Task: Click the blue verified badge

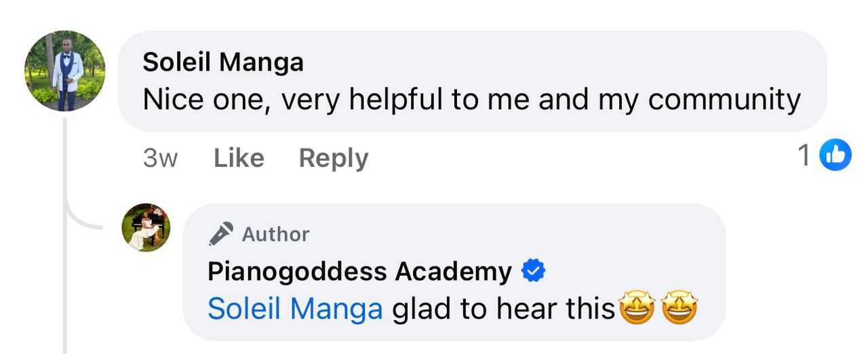Action: pos(533,272)
